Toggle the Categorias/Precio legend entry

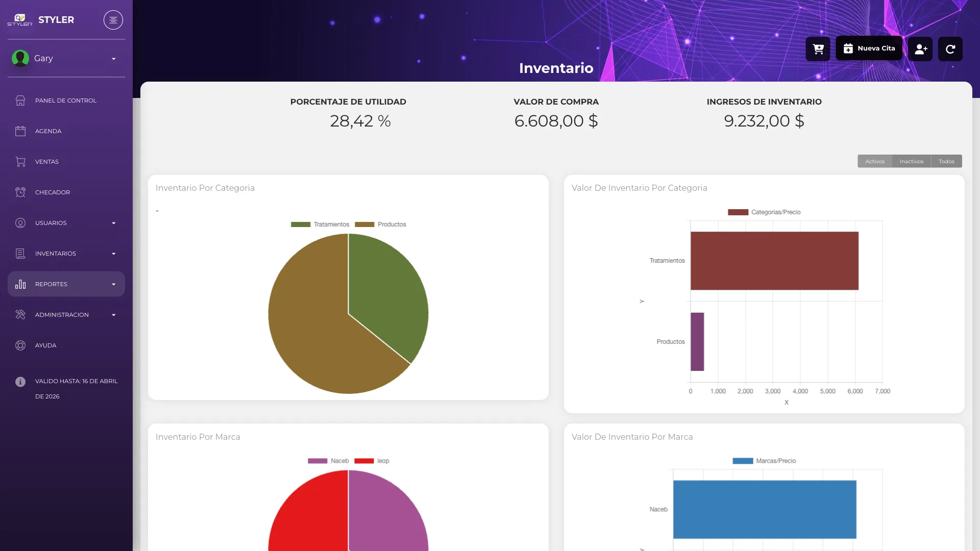coord(764,212)
